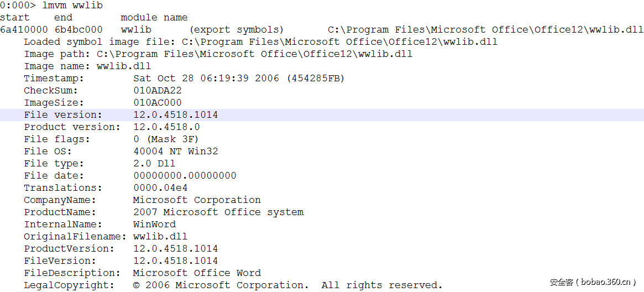The height and width of the screenshot is (292, 644).
Task: Click CompanyName Microsoft Corporation text
Action: [197, 200]
